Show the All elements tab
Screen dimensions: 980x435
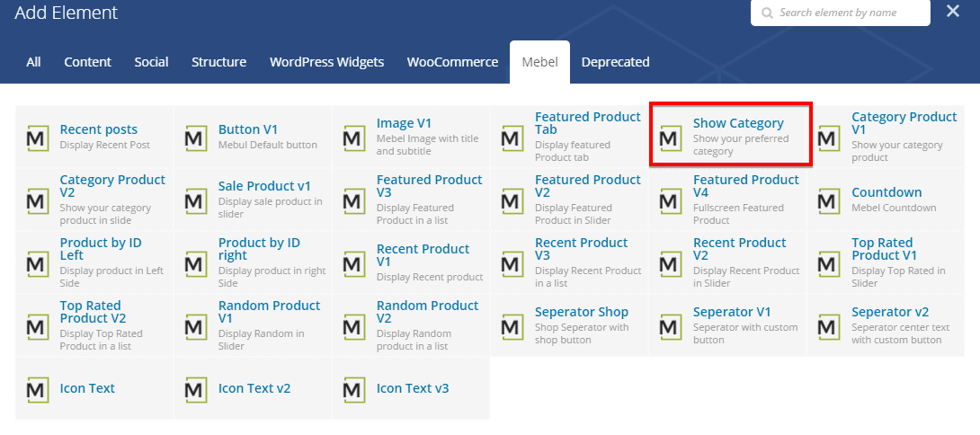pos(33,62)
